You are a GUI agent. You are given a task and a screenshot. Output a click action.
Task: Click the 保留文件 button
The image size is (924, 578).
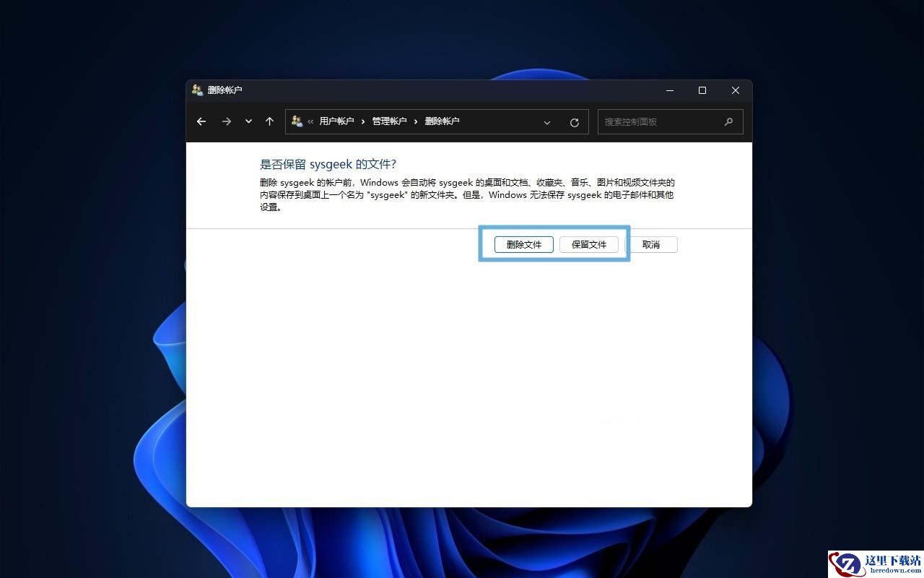point(589,244)
